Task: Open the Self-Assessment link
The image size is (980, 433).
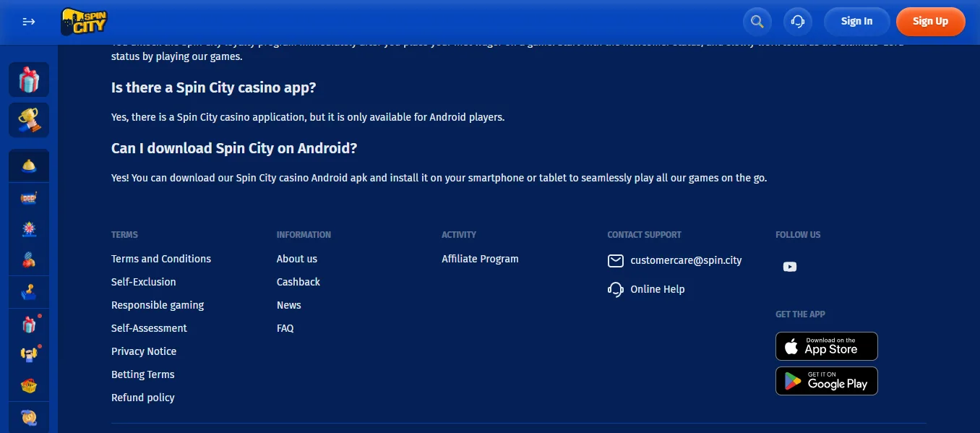Action: (x=149, y=328)
